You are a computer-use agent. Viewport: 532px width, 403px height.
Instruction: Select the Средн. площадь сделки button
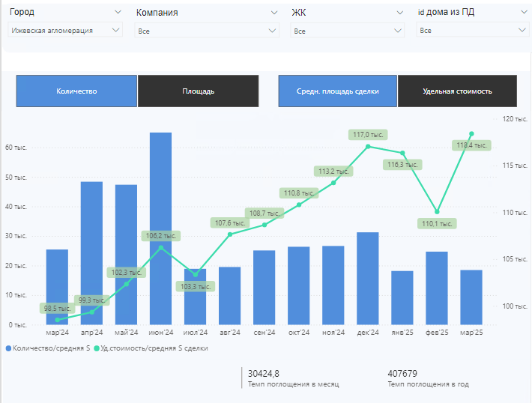click(338, 91)
